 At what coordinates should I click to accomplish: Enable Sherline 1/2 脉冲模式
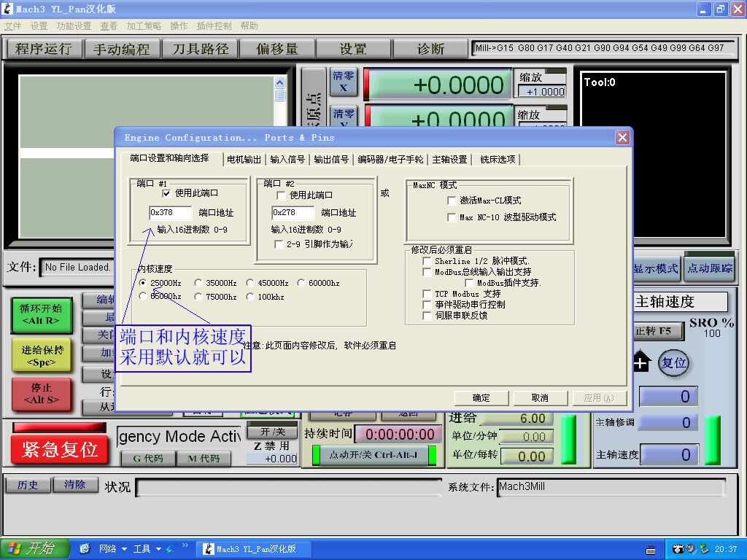[427, 261]
